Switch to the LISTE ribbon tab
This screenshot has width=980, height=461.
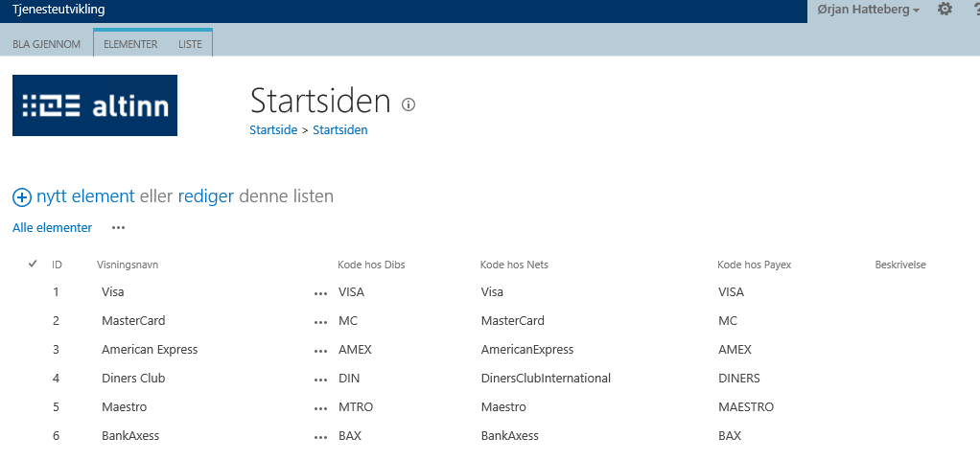(191, 44)
